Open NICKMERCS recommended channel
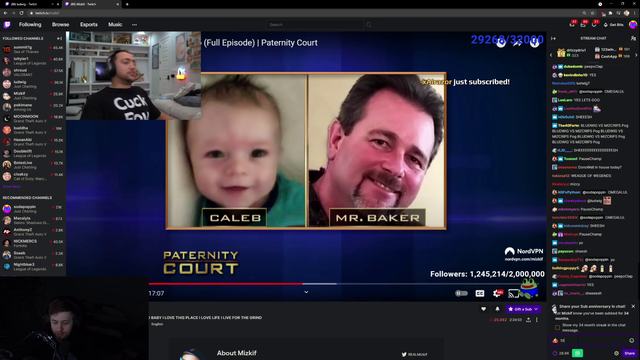The image size is (640, 360). pos(33,243)
